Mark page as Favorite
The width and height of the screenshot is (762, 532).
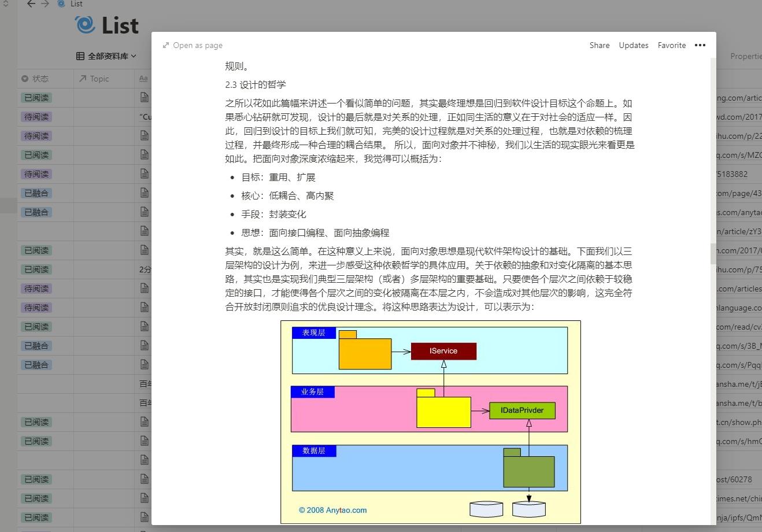click(672, 45)
